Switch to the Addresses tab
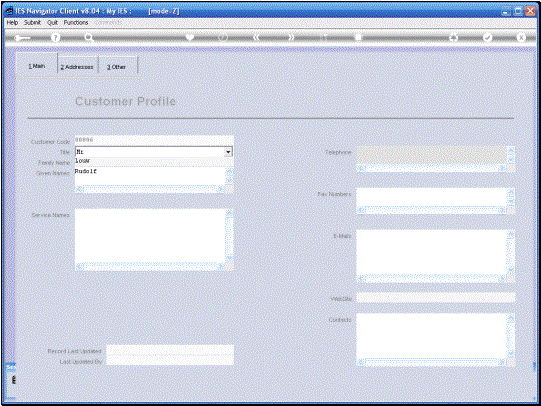This screenshot has width=541, height=406. [77, 67]
